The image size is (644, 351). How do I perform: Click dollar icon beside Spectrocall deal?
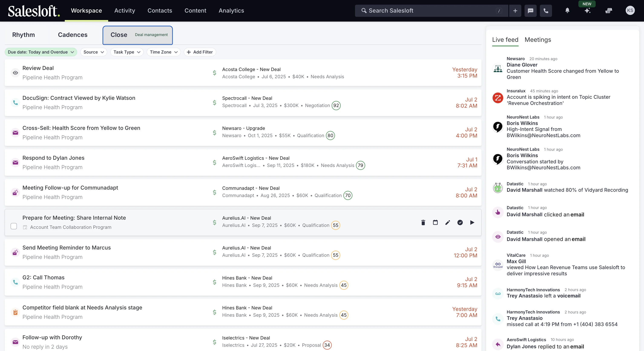214,103
